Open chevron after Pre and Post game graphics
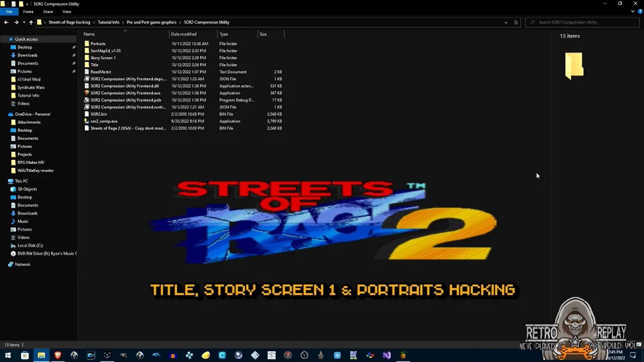Image resolution: width=644 pixels, height=362 pixels. (x=180, y=22)
